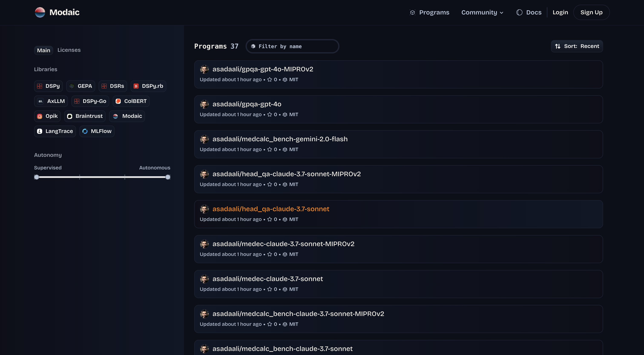Viewport: 644px width, 355px height.
Task: Open asadaali/head_qa-claude-3.7-sonnet program link
Action: click(x=271, y=209)
